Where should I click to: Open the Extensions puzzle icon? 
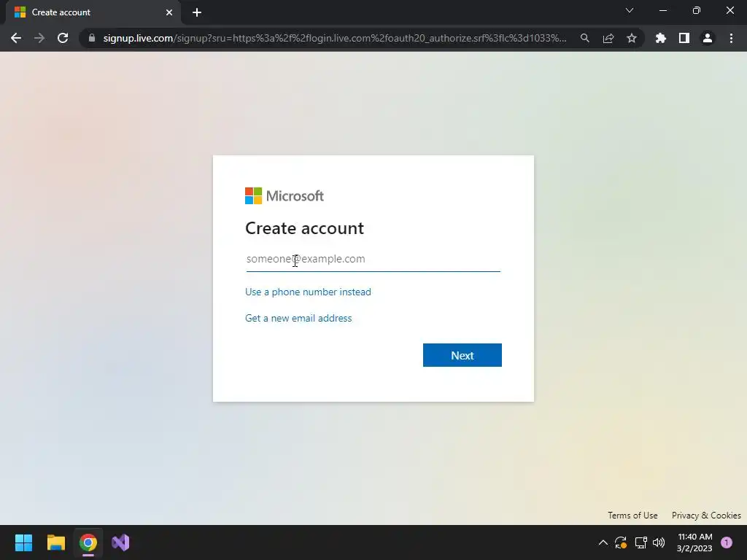coord(661,38)
